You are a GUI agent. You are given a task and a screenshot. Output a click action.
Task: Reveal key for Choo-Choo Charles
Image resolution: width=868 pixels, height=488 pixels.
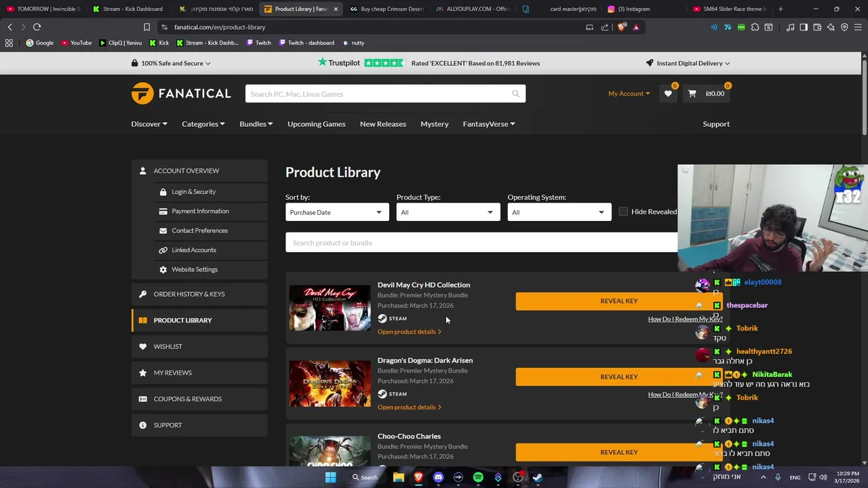618,452
